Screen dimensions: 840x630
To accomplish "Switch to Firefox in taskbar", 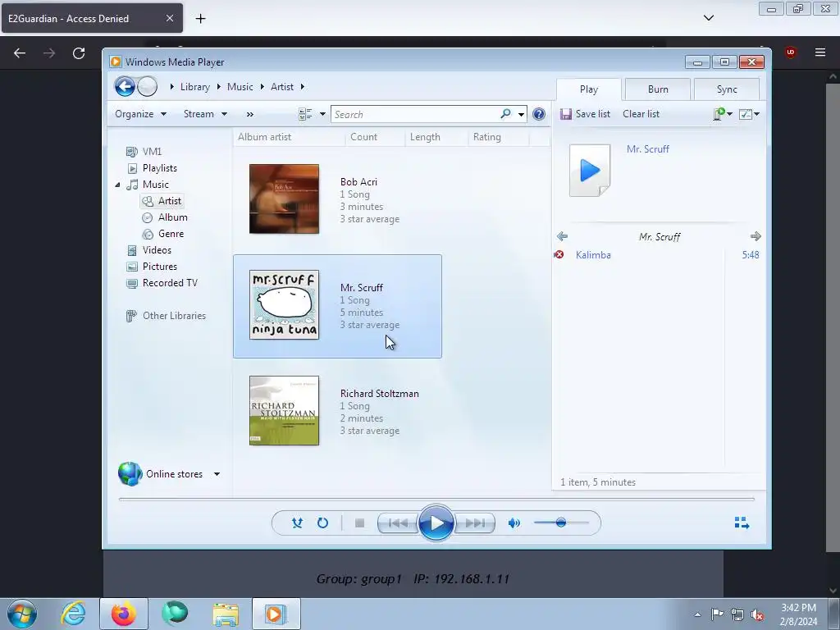I will pos(124,614).
